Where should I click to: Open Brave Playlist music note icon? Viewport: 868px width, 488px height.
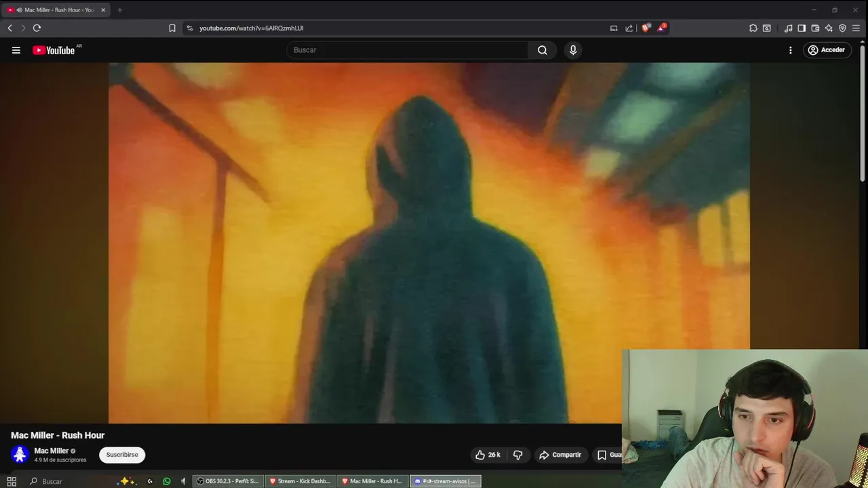788,28
